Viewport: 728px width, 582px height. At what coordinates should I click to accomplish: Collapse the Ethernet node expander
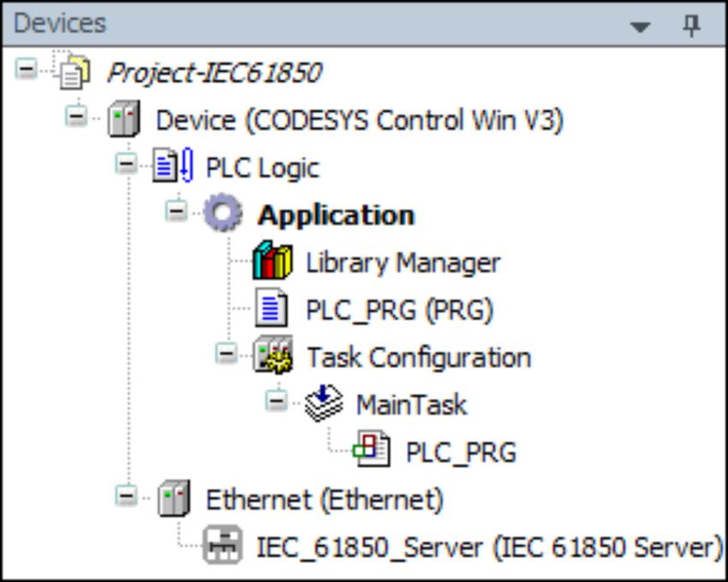tap(126, 496)
